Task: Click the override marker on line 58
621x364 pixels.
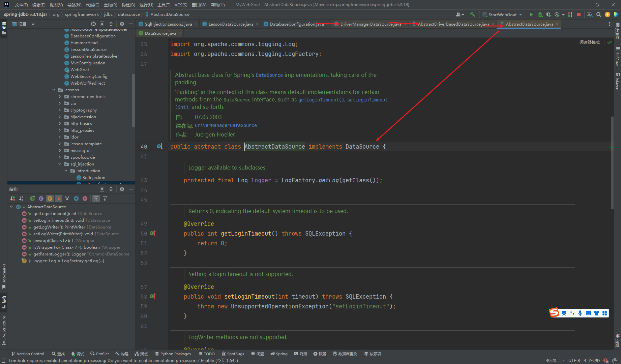Action: pos(152,296)
